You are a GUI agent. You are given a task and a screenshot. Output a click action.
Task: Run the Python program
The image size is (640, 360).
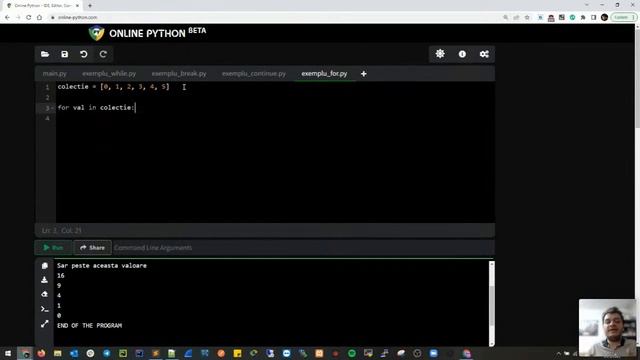click(53, 248)
